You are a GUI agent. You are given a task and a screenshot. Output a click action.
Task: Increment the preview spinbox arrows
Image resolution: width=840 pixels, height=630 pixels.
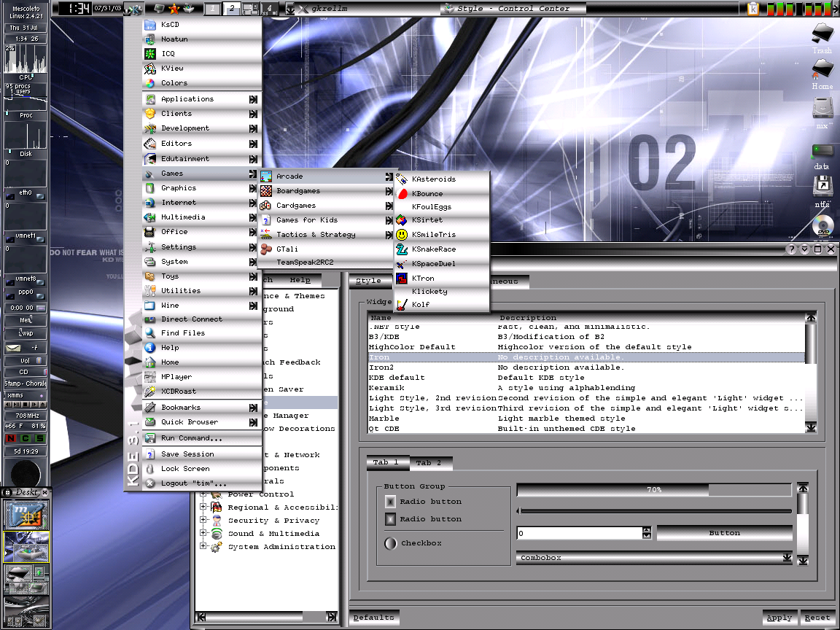coord(647,530)
